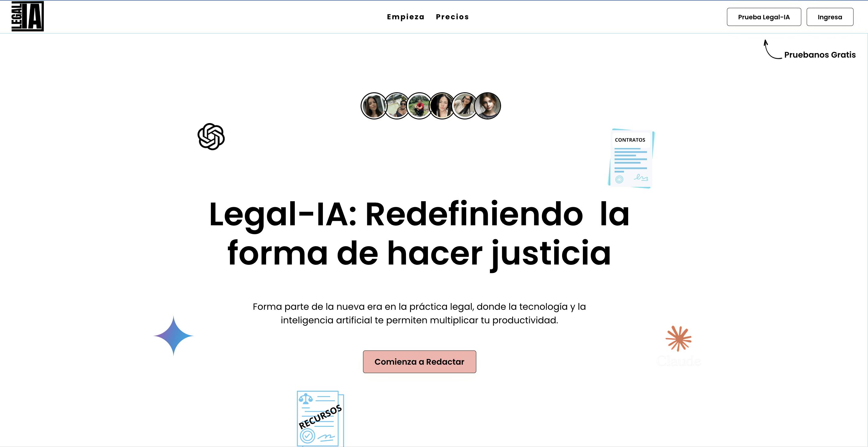Click the signature area on the CONTRATOS paper
This screenshot has height=447, width=868.
(640, 178)
